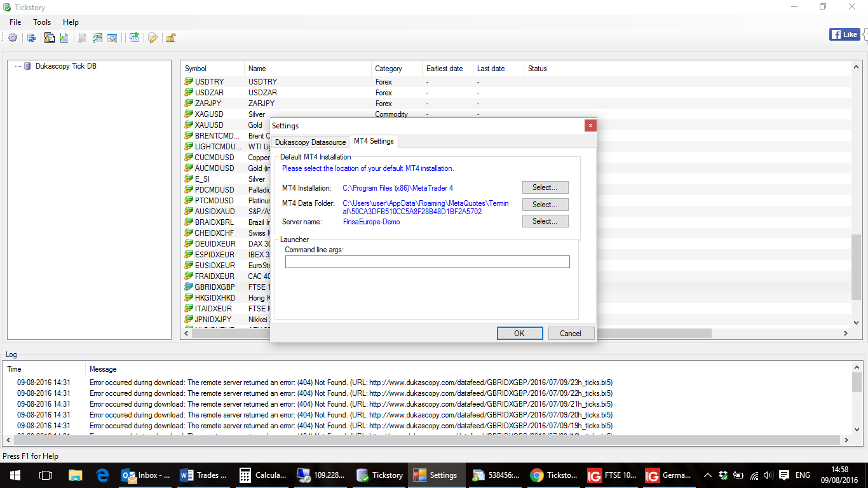Click the data grid magnifier toolbar icon

point(112,38)
